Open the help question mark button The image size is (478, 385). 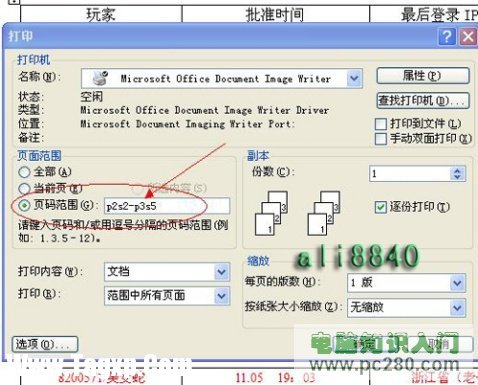[x=447, y=36]
